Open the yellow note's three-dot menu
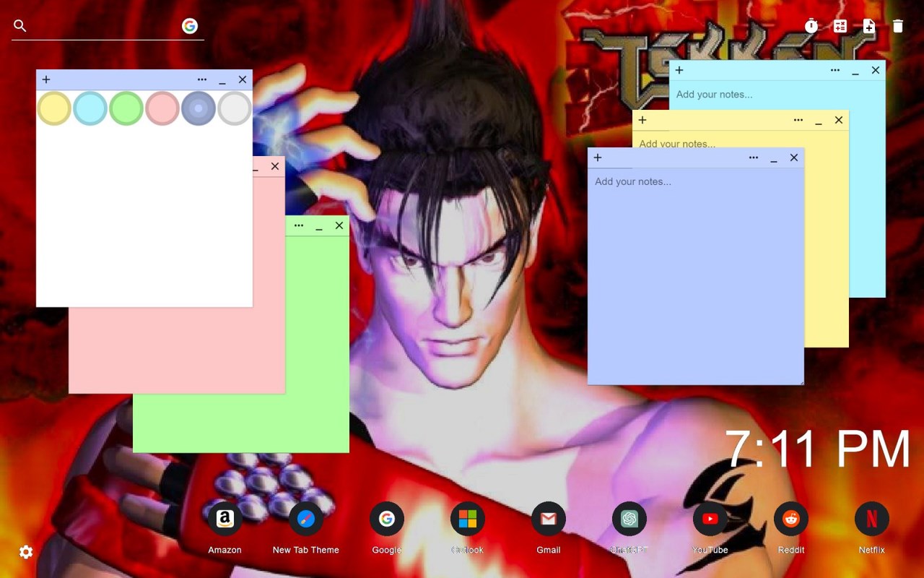924x578 pixels. [x=798, y=120]
